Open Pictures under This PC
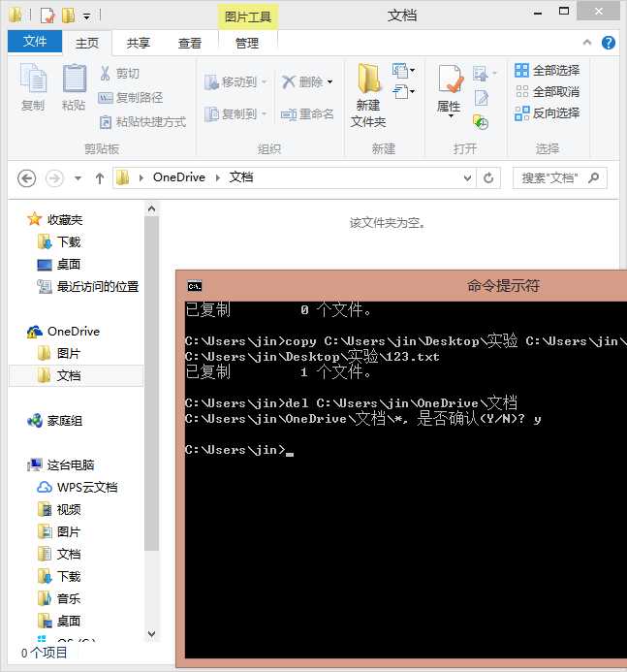 pyautogui.click(x=59, y=531)
